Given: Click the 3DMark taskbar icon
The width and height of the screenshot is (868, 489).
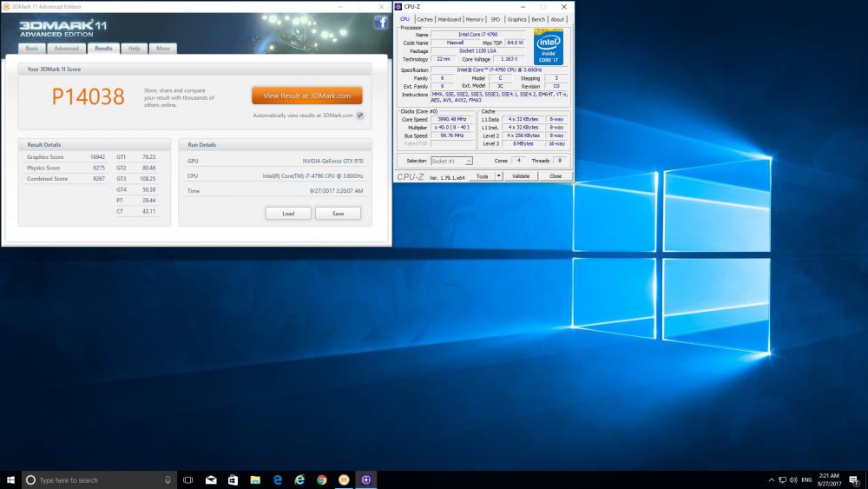Looking at the screenshot, I should pyautogui.click(x=344, y=479).
